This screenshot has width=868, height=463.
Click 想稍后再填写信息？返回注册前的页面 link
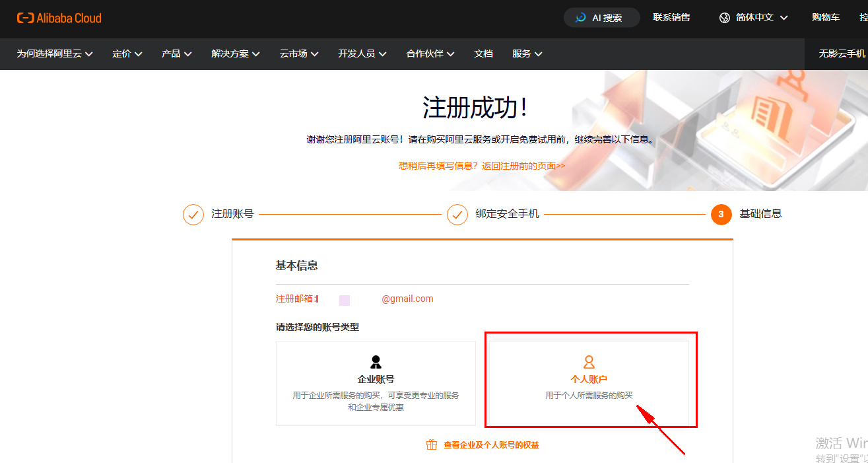[482, 166]
